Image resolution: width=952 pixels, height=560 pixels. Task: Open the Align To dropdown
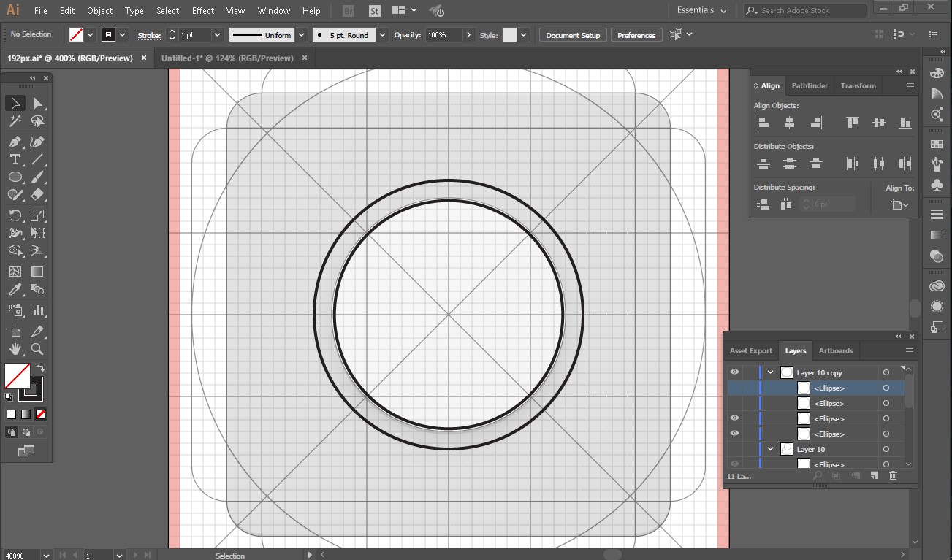click(900, 205)
